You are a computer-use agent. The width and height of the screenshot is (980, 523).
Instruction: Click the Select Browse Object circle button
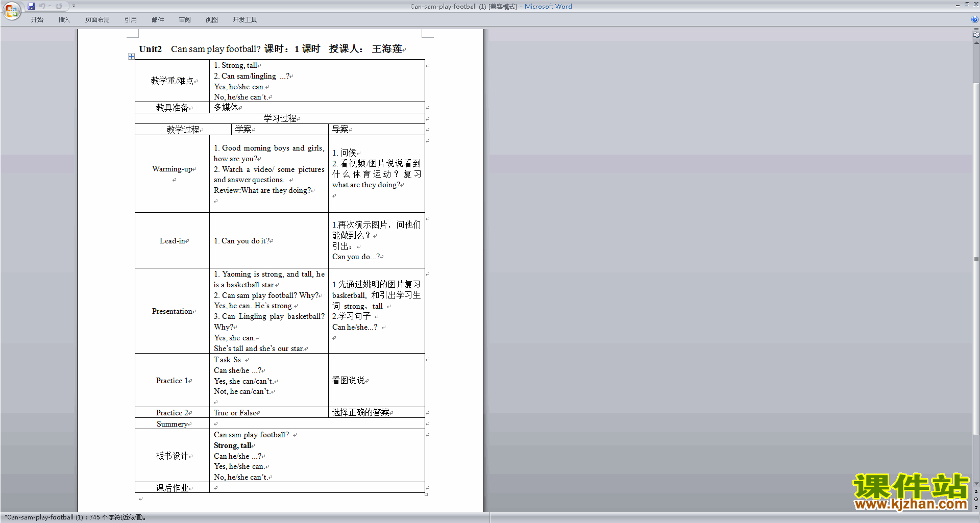[x=976, y=500]
